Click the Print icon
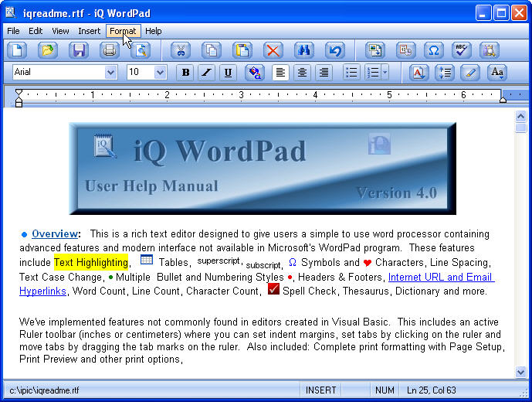532x402 pixels. [110, 51]
